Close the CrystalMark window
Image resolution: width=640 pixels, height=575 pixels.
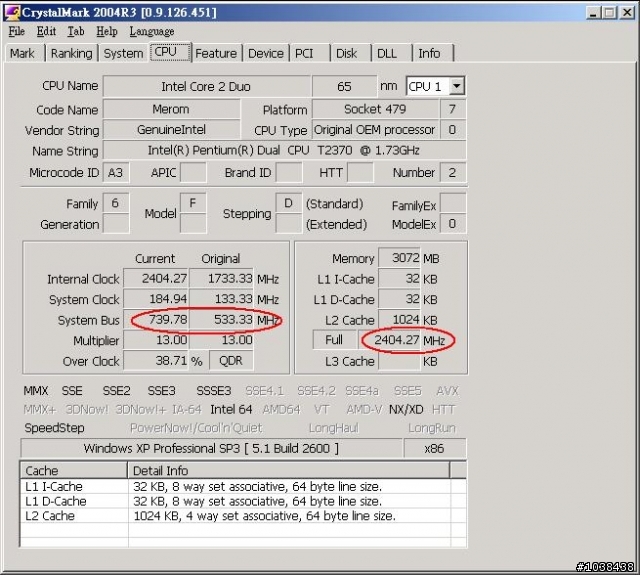point(627,13)
